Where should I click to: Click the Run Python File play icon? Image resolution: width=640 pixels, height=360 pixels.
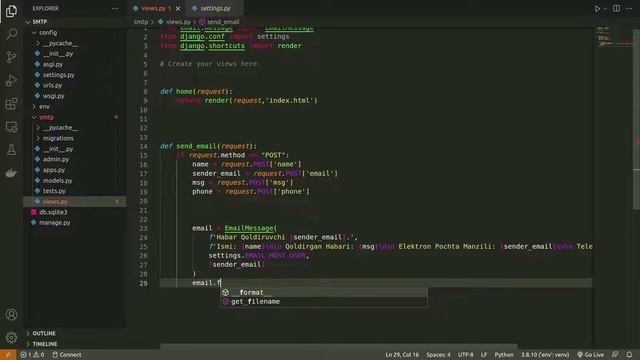pyautogui.click(x=597, y=9)
